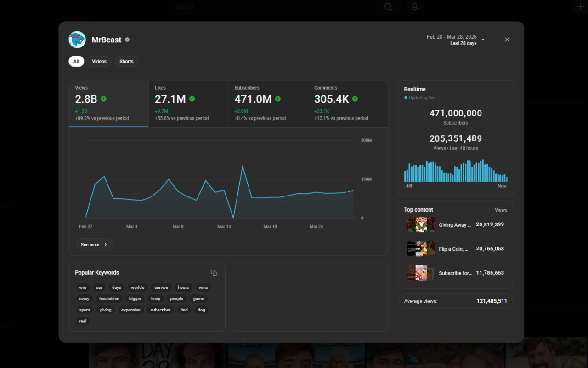This screenshot has height=368, width=588.
Task: Click the 'away' keyword chip
Action: pyautogui.click(x=85, y=299)
